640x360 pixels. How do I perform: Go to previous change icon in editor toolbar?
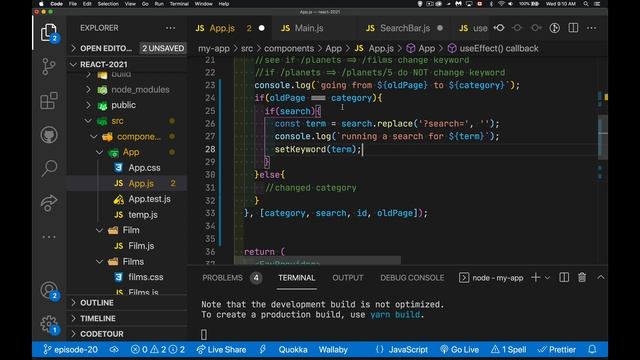coord(499,28)
